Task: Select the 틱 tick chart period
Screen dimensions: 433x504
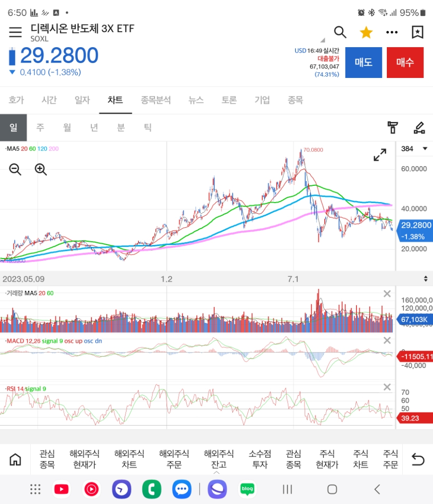Action: click(x=147, y=128)
